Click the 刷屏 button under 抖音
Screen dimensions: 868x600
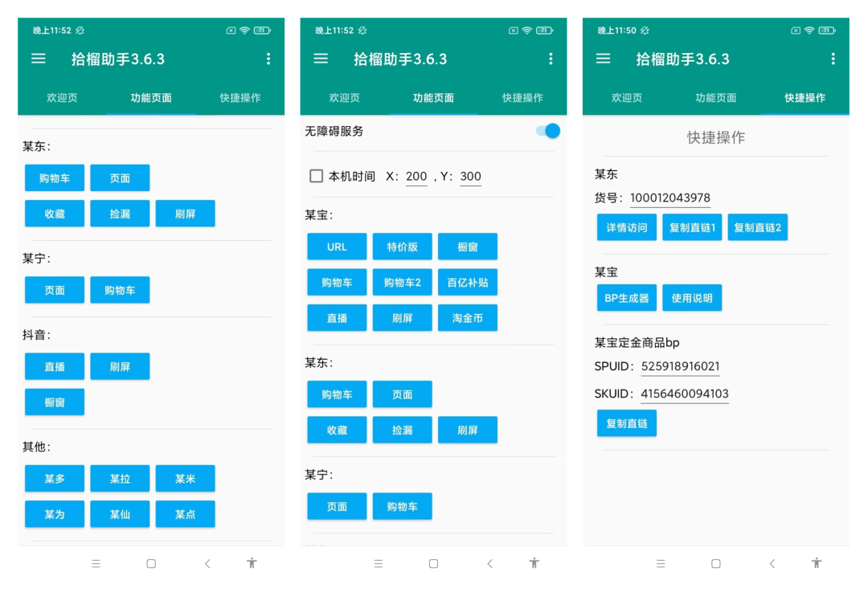(120, 366)
